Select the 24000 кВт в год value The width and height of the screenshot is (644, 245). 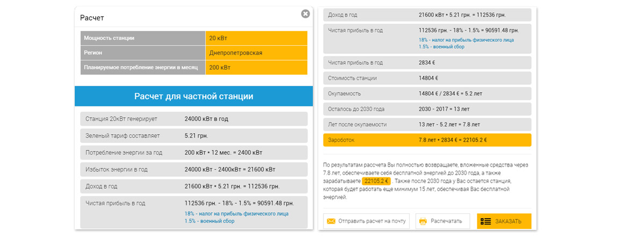[x=206, y=119]
